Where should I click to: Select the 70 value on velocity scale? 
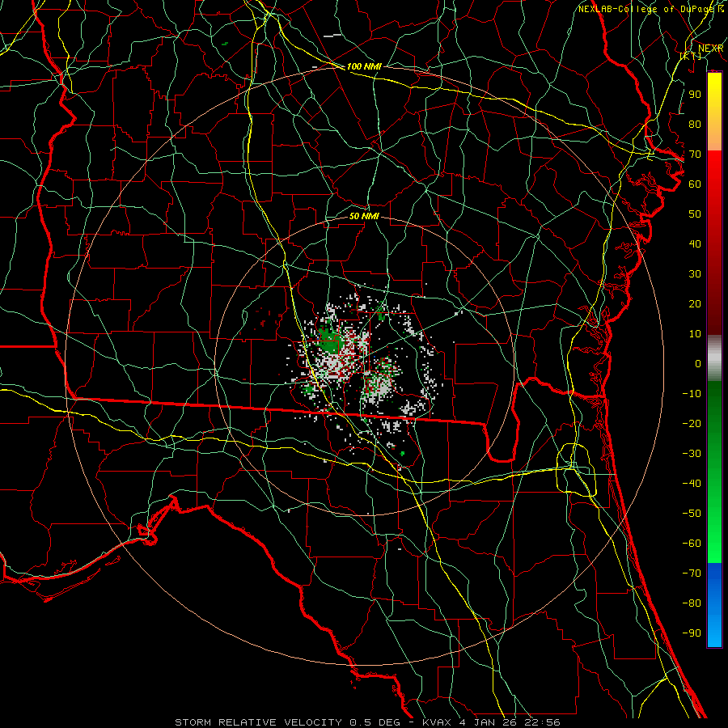[695, 154]
